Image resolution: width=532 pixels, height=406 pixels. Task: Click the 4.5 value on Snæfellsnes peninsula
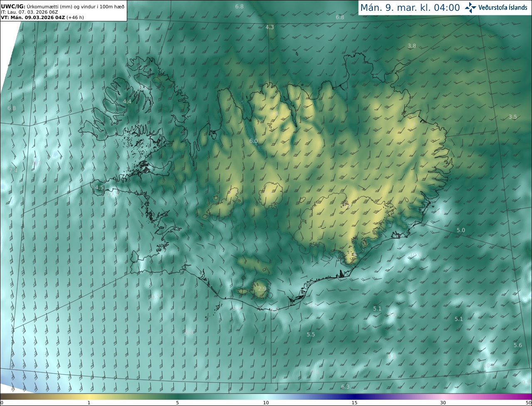[99, 188]
